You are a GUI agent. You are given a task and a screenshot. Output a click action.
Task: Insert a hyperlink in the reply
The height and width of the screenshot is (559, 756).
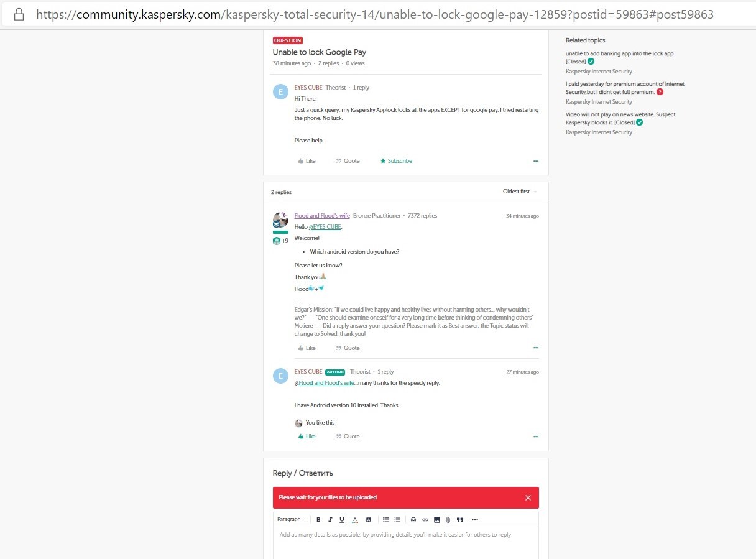pos(425,520)
